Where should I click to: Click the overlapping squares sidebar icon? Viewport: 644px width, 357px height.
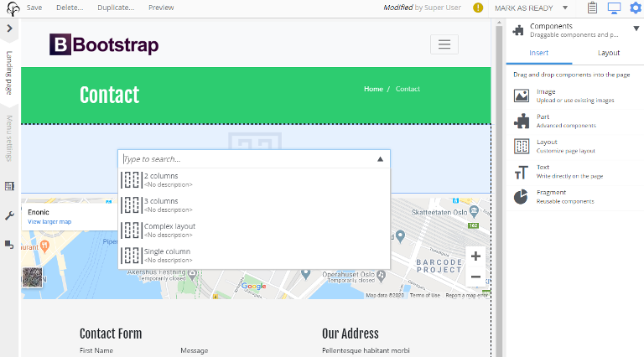point(9,245)
